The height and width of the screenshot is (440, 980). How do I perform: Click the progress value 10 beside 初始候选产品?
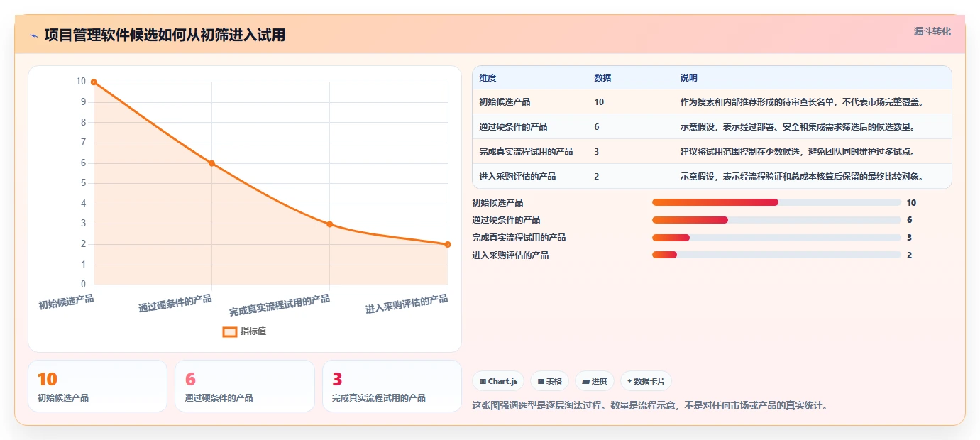tap(911, 203)
